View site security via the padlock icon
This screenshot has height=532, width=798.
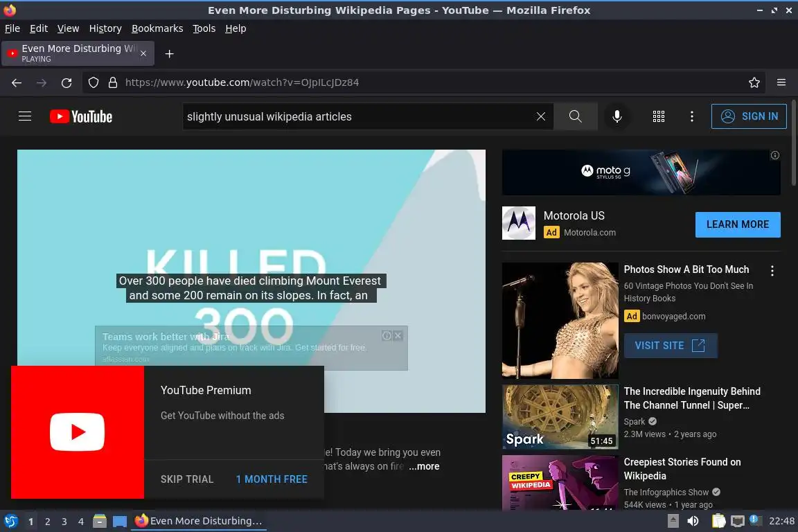coord(113,82)
